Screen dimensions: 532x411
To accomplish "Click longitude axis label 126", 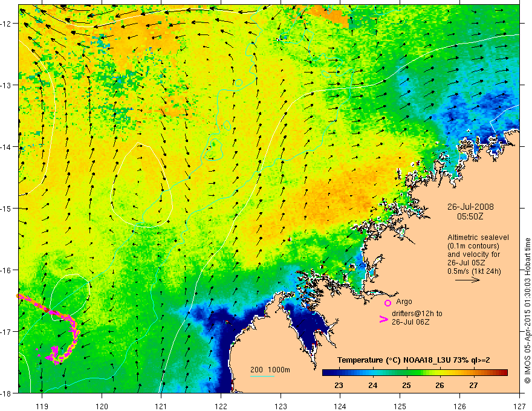I will 459,406.
